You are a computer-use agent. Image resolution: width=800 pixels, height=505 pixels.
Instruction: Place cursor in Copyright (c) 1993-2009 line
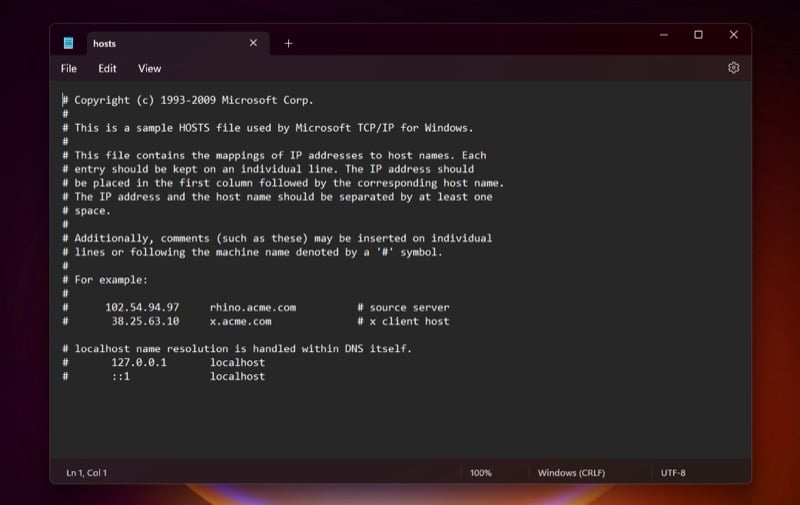click(x=188, y=100)
